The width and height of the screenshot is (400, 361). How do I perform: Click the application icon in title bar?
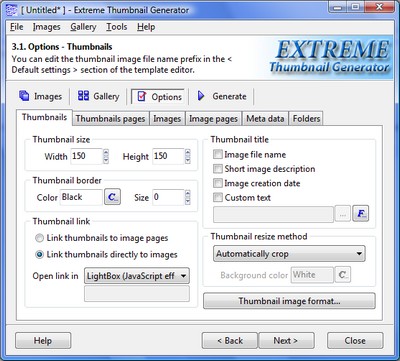(x=12, y=9)
